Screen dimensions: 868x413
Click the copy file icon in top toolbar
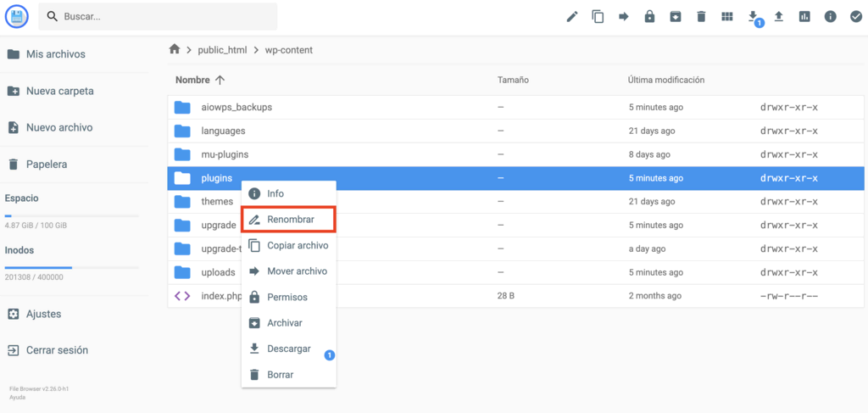pos(598,16)
